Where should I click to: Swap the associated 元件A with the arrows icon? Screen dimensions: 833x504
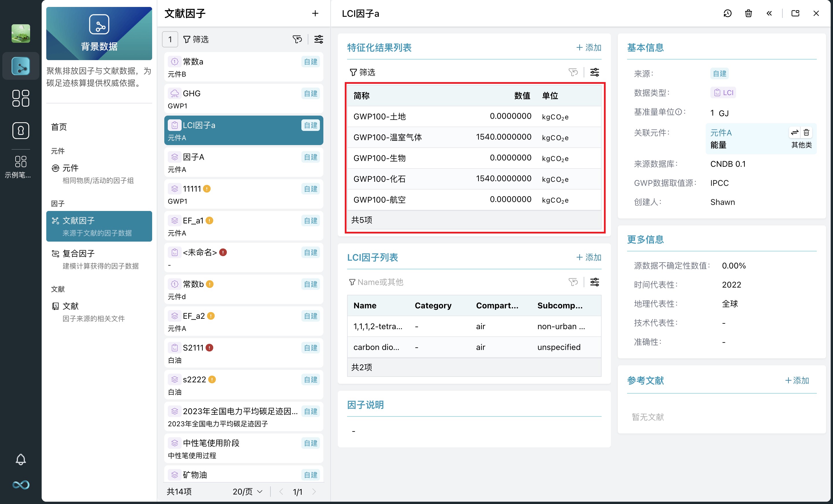[795, 132]
